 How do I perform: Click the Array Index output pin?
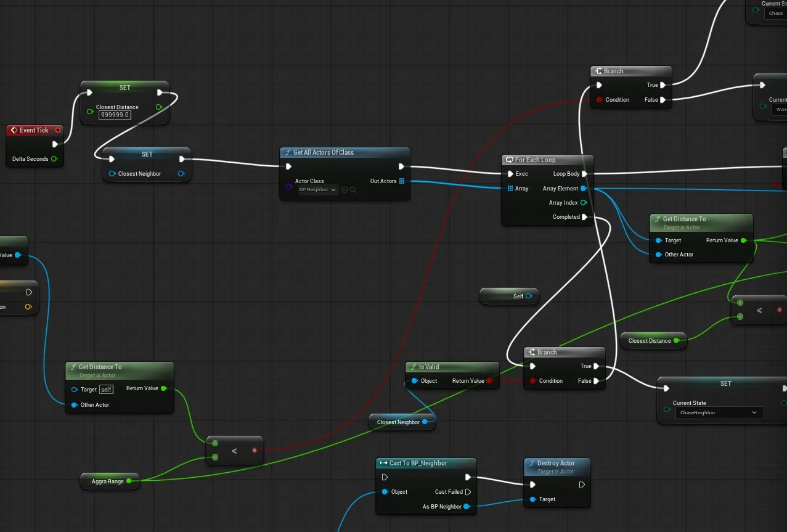584,203
